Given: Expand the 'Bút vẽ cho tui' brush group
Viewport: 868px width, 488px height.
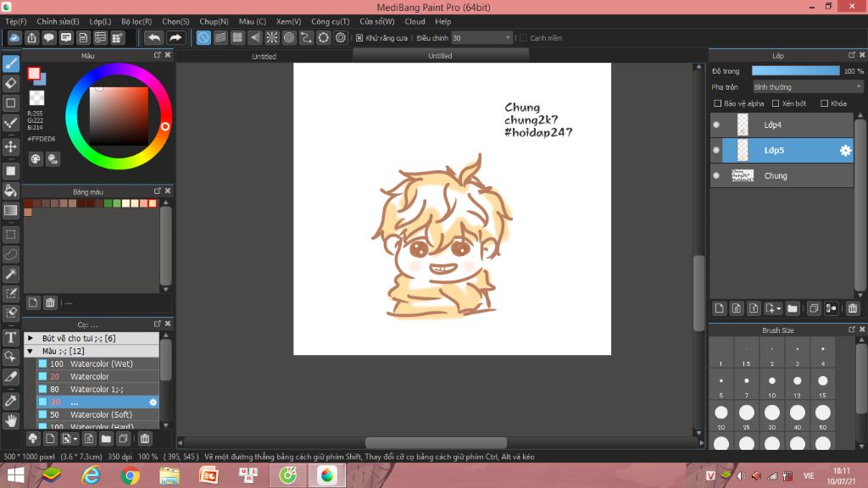Looking at the screenshot, I should tap(31, 338).
